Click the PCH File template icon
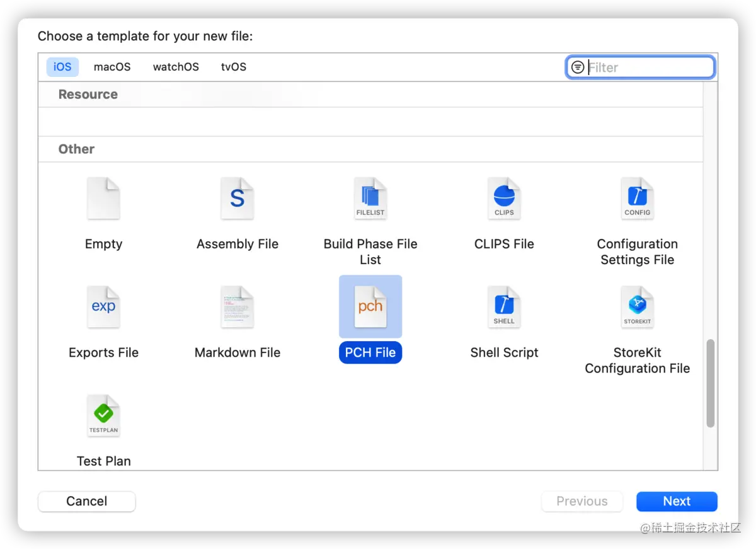This screenshot has width=756, height=549. tap(370, 307)
